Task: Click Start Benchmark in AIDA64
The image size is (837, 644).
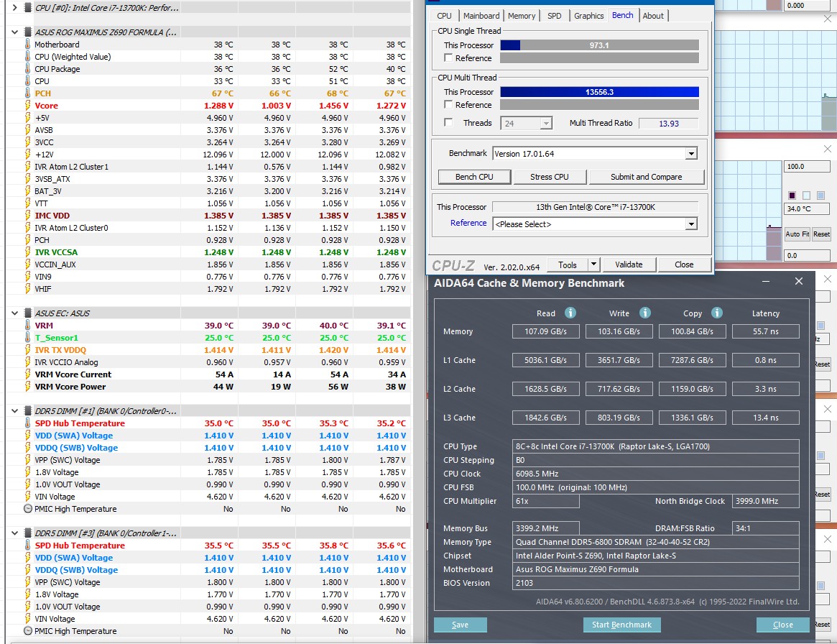Action: (x=622, y=625)
